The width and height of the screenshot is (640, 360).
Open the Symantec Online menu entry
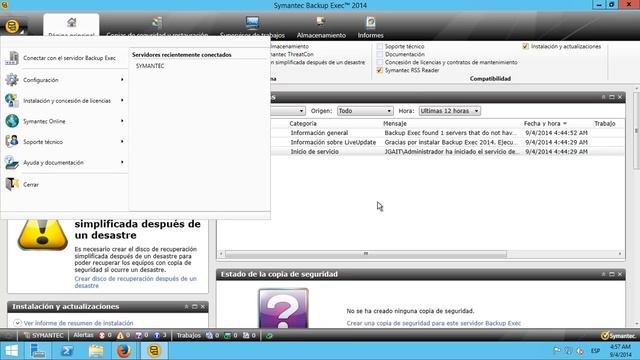tap(64, 121)
